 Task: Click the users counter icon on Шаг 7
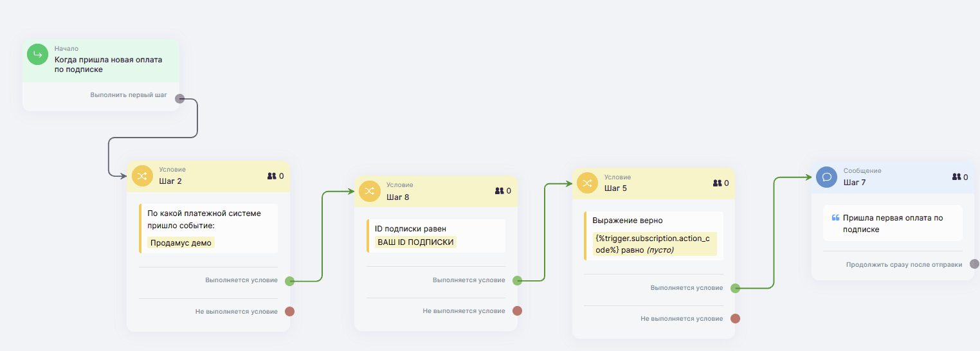(956, 177)
